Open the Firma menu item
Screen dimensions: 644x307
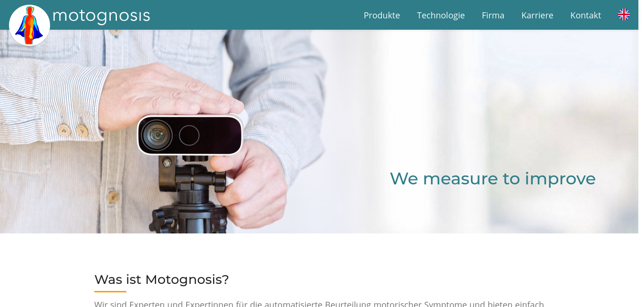493,15
